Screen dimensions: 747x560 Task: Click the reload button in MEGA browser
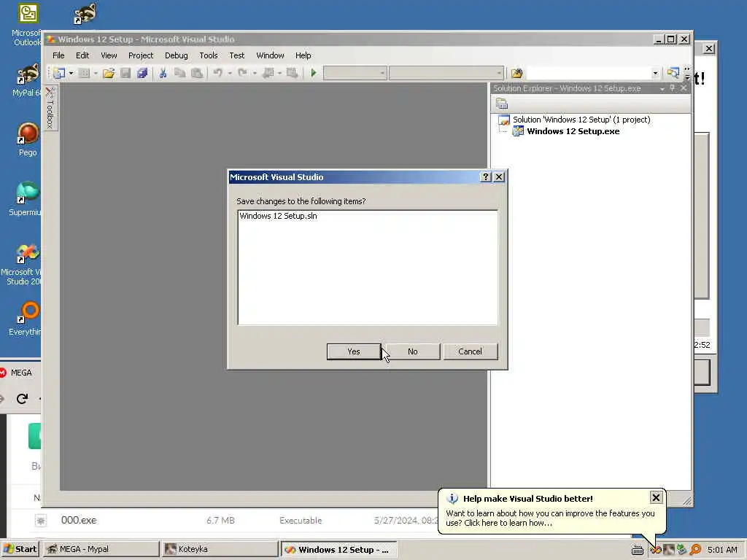click(22, 399)
